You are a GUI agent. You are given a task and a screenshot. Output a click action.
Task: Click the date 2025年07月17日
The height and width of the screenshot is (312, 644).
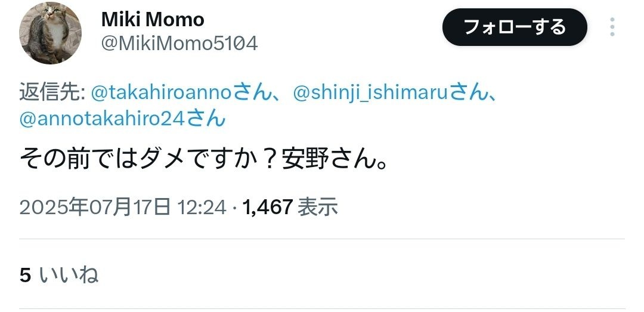pos(95,207)
